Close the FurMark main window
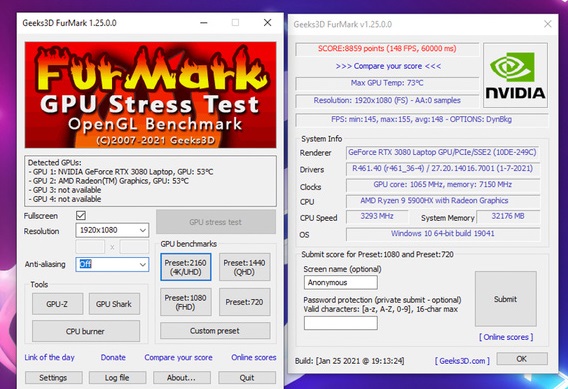 [x=267, y=22]
